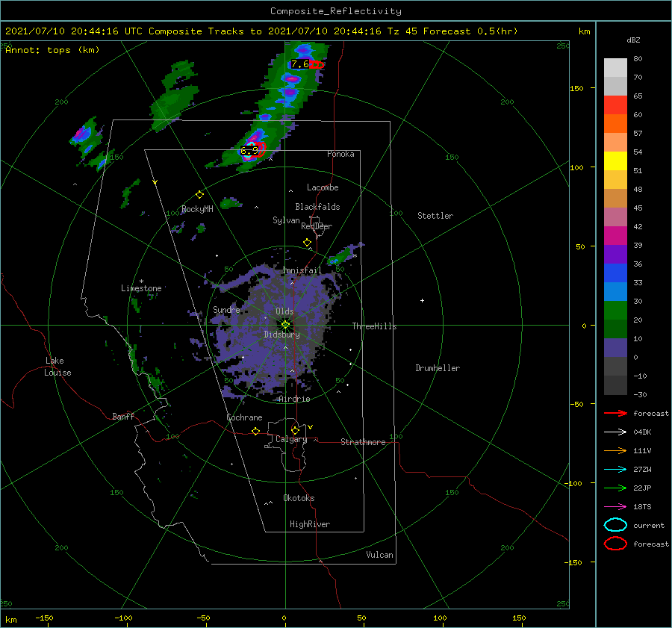Click the yellow diamond marker above Calgary label
The width and height of the screenshot is (672, 628).
click(295, 430)
